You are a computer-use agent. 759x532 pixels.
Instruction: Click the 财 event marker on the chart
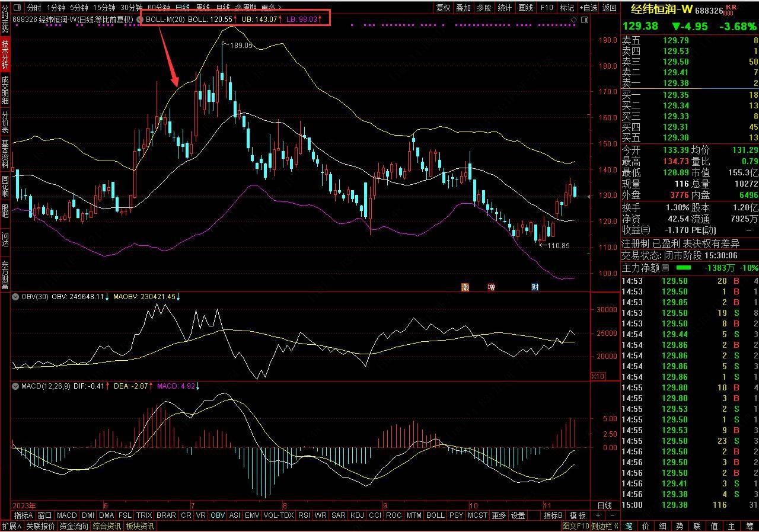(x=535, y=287)
